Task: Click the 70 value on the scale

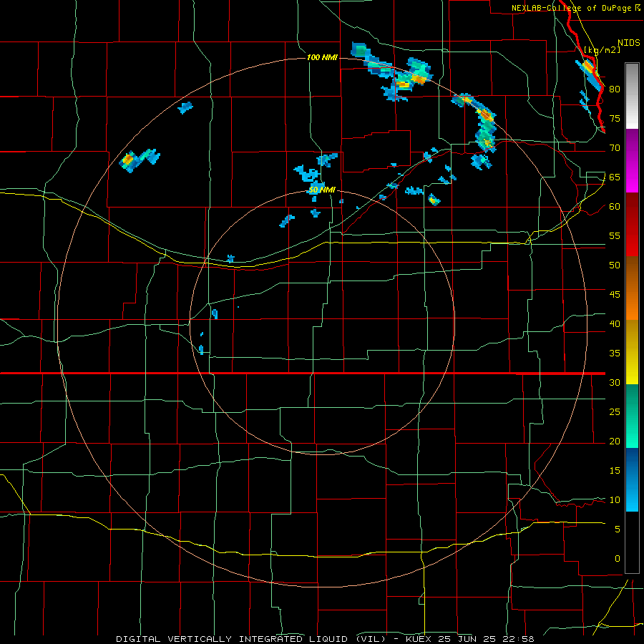Action: pyautogui.click(x=615, y=148)
